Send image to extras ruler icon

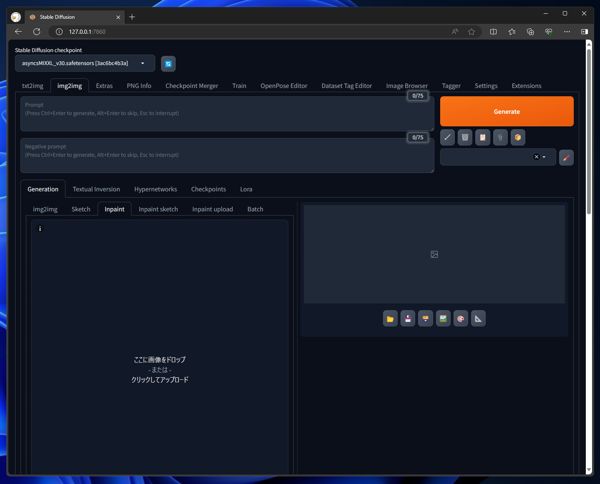click(478, 319)
